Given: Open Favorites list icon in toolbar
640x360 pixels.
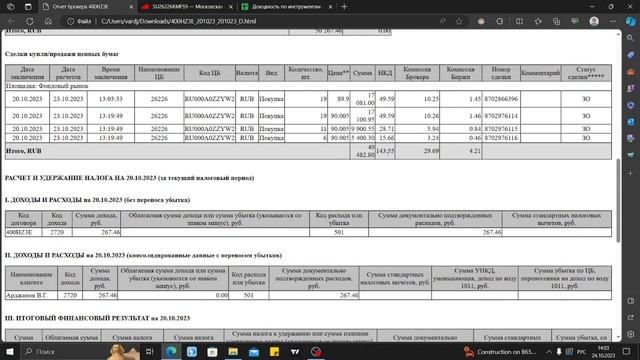Looking at the screenshot, I should point(538,21).
